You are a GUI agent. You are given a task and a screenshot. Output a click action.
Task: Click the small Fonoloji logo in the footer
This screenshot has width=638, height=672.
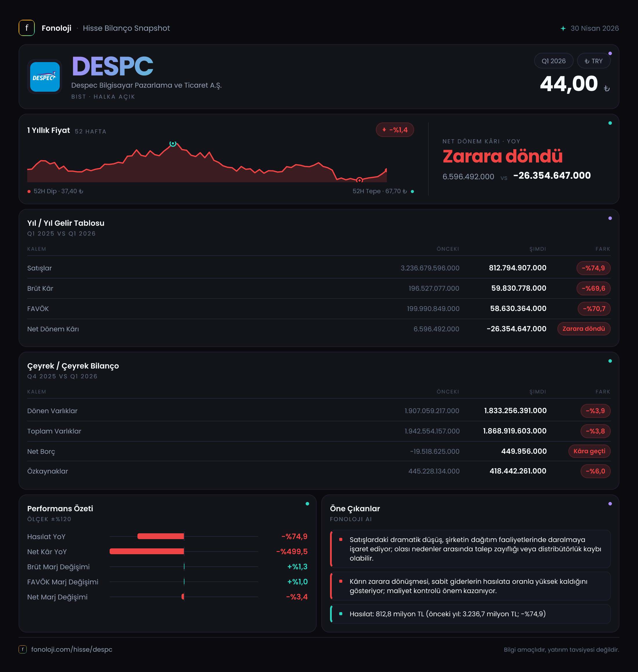click(22, 649)
